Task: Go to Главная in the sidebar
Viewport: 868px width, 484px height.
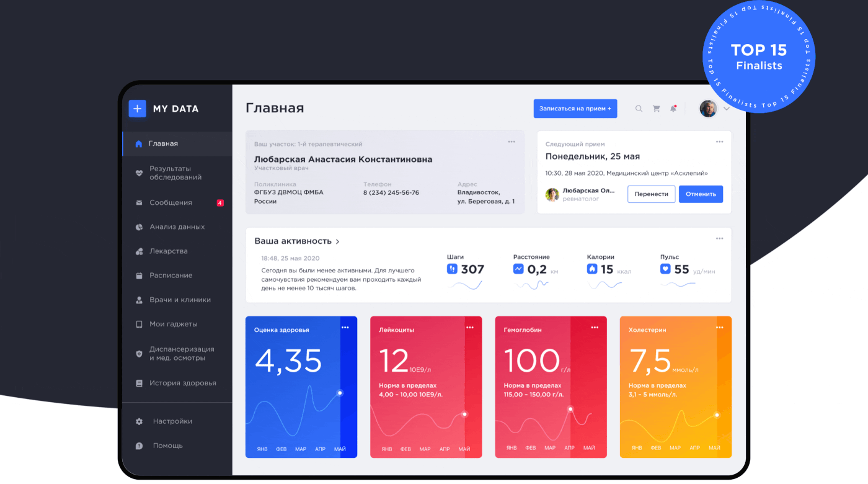Action: click(x=177, y=144)
